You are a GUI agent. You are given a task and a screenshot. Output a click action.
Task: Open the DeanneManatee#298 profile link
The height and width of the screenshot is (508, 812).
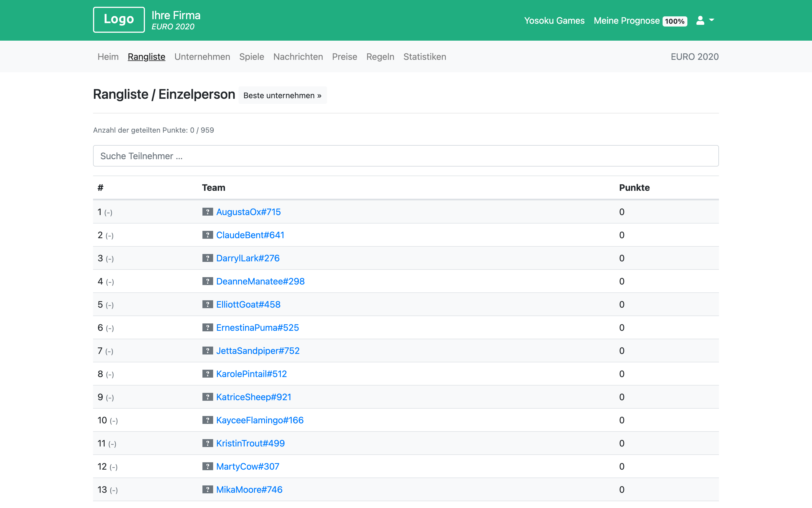pos(261,281)
